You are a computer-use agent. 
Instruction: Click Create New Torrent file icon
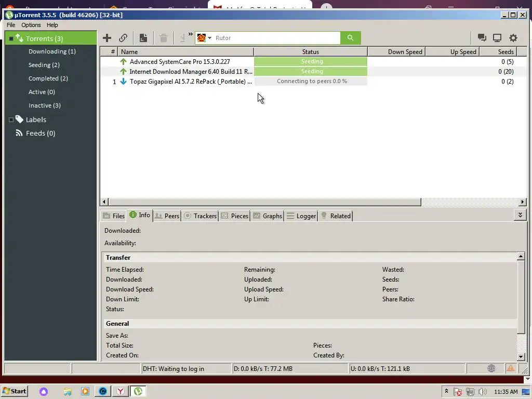pos(143,38)
